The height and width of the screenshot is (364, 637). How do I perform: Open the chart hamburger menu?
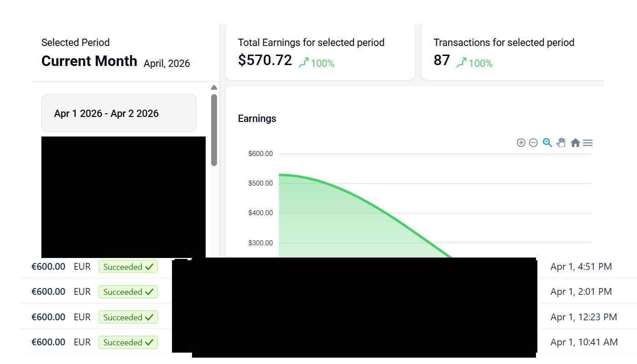(588, 143)
